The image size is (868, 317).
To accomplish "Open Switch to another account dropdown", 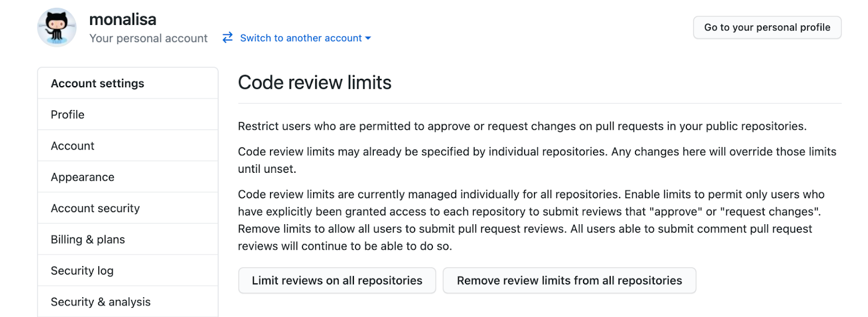I will 305,38.
